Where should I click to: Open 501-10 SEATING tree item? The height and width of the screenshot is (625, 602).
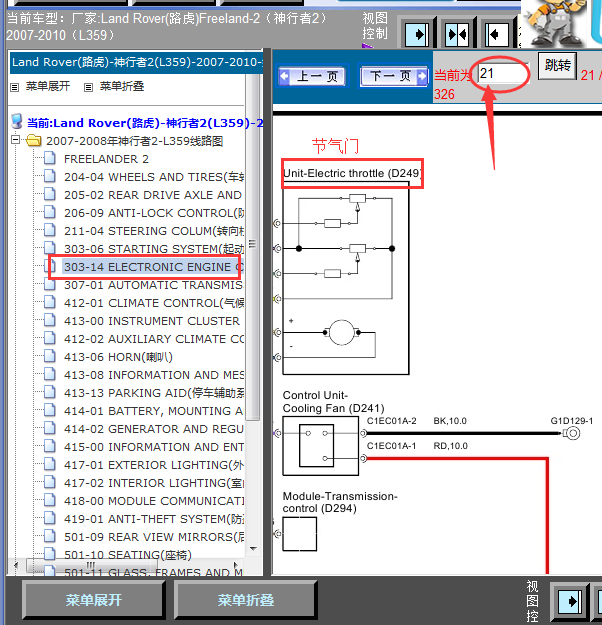point(128,554)
